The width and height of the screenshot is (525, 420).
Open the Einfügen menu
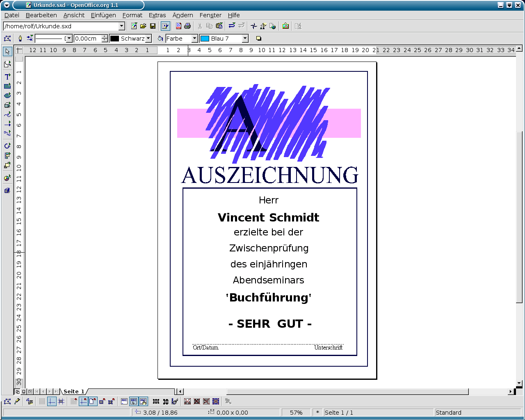(x=103, y=15)
